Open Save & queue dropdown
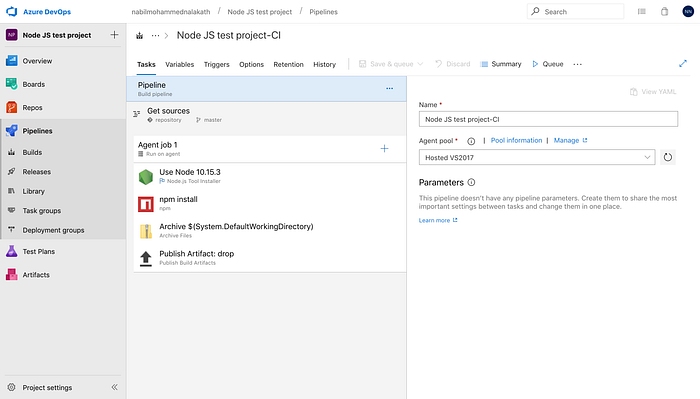 pyautogui.click(x=391, y=64)
